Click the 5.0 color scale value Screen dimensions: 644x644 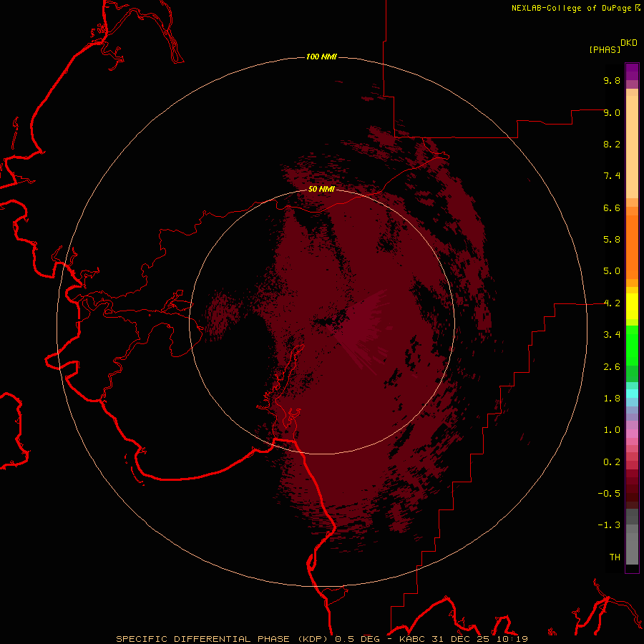(612, 271)
